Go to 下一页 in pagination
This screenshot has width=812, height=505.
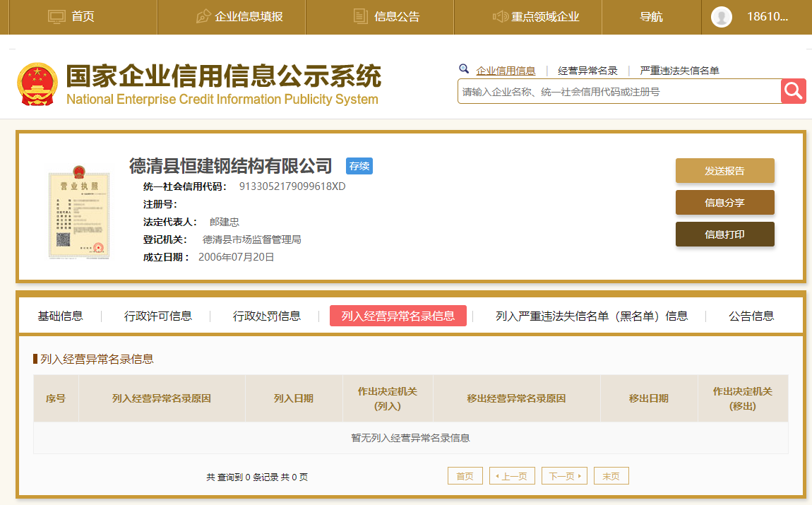click(564, 476)
